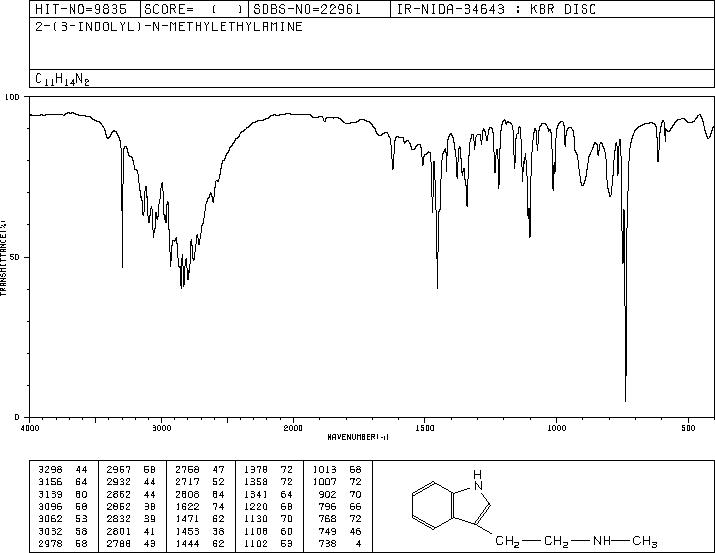This screenshot has height=553, width=715.
Task: Click the 2000 wavenumber axis label
Action: coord(293,428)
